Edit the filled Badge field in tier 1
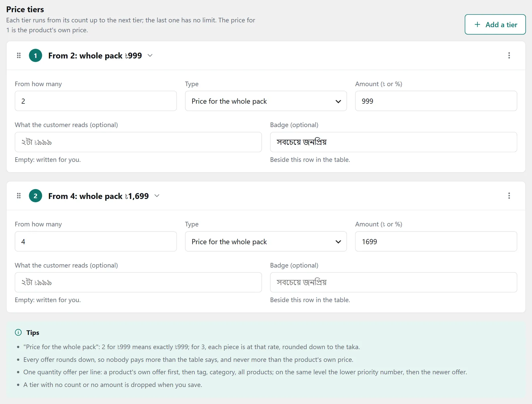Viewport: 532px width, 404px height. pos(393,142)
